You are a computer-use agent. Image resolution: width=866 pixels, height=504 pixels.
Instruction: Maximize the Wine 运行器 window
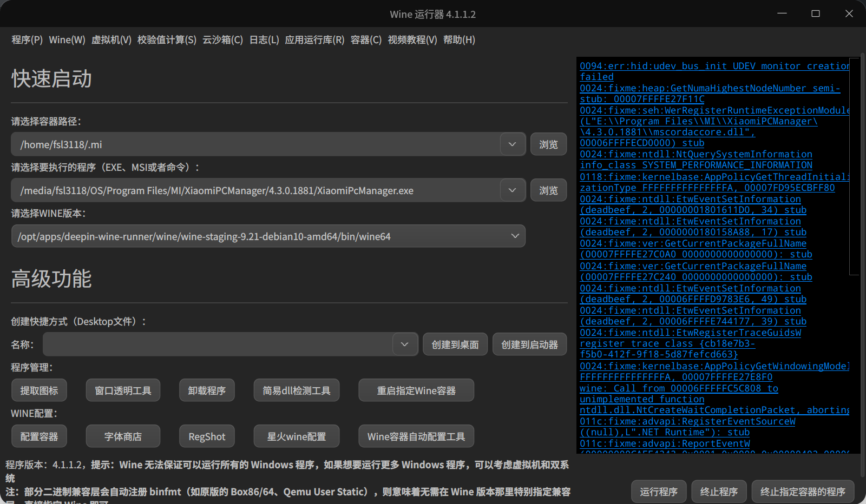coord(816,14)
